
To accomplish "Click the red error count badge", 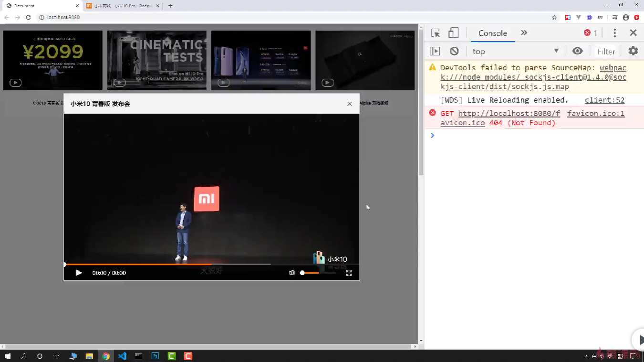I will tap(591, 33).
